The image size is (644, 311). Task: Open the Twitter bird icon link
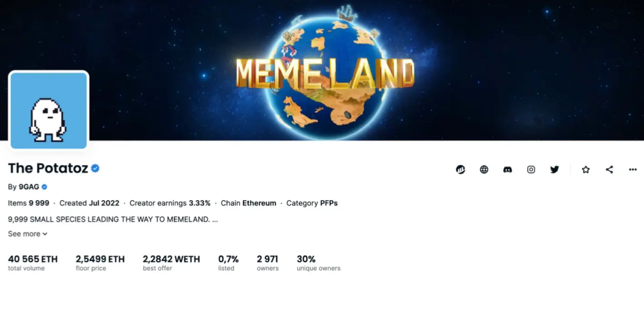[x=554, y=170]
